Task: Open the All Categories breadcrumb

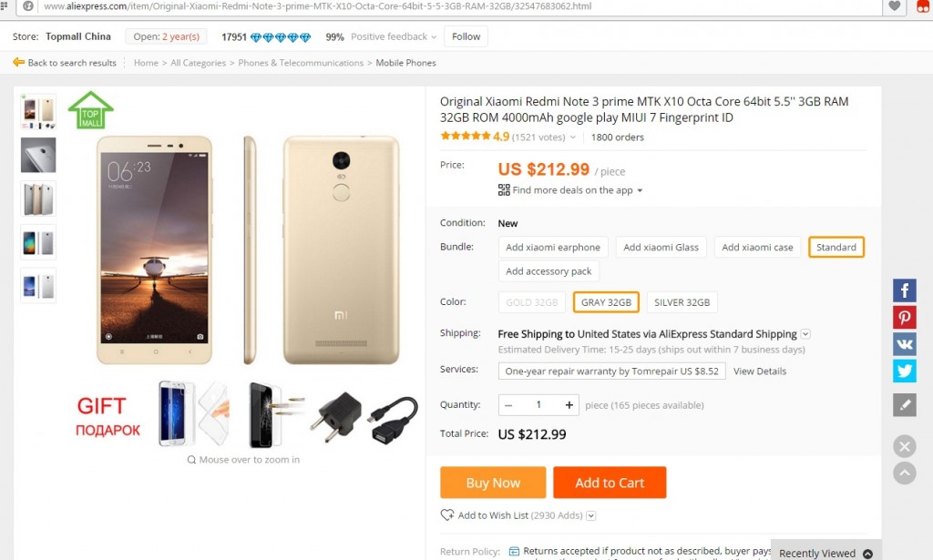Action: click(x=198, y=63)
